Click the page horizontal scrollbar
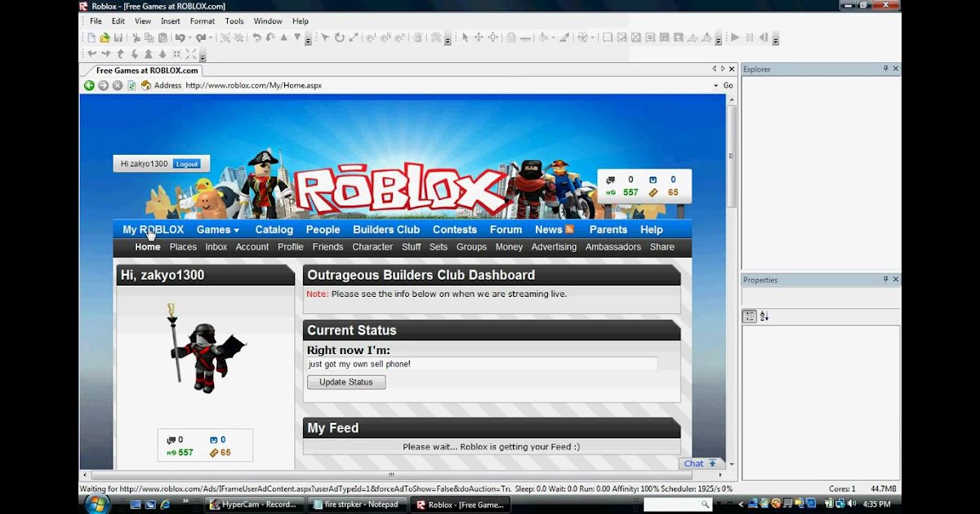Screen dimensions: 980x514 [392, 474]
